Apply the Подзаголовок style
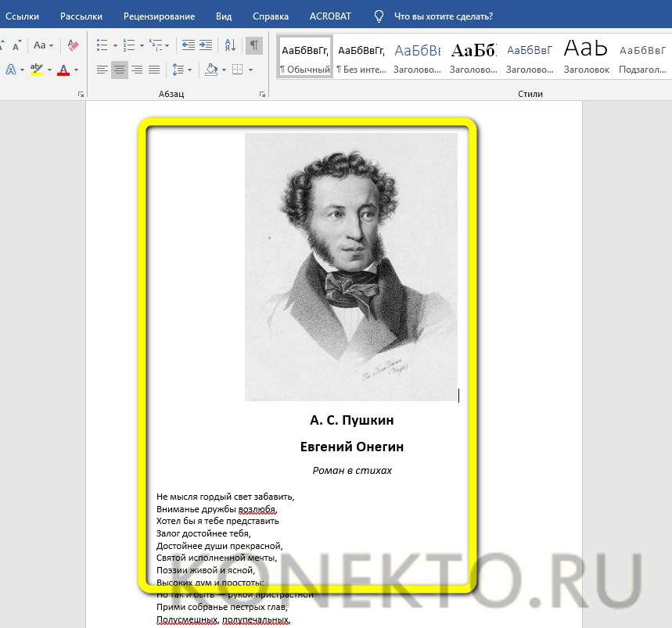 (642, 56)
